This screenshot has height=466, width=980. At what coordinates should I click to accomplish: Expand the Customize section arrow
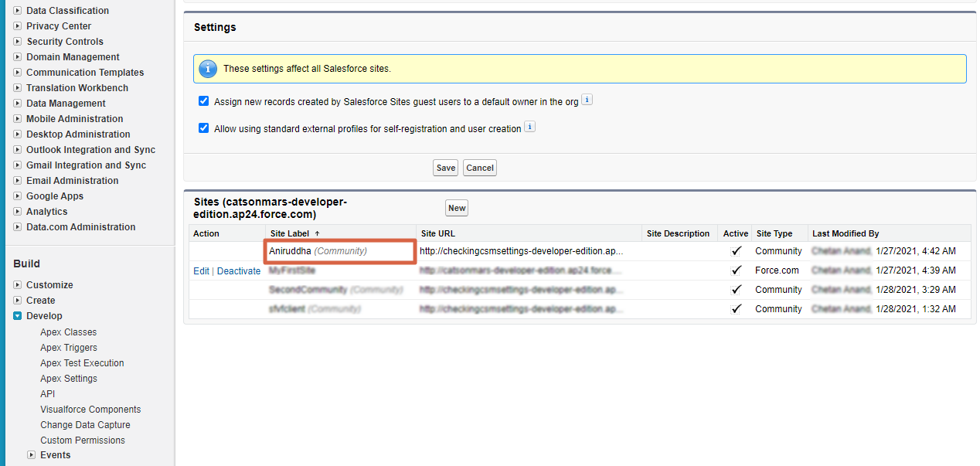click(x=17, y=285)
